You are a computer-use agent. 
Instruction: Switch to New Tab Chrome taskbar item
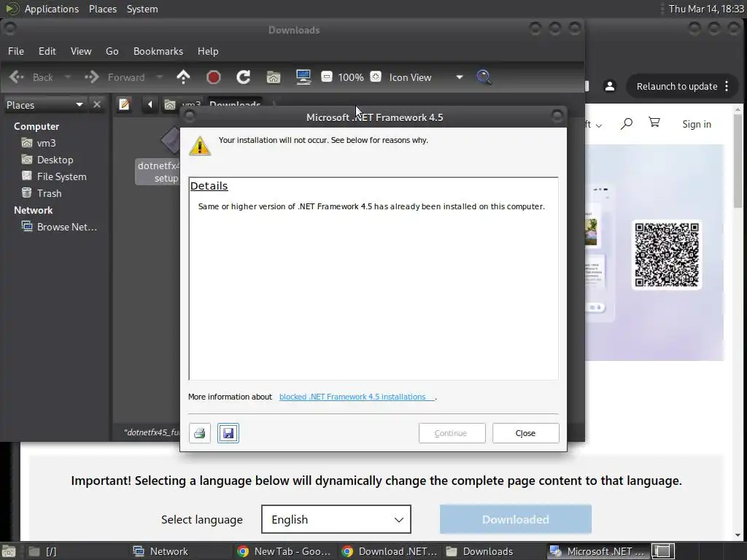tap(285, 551)
